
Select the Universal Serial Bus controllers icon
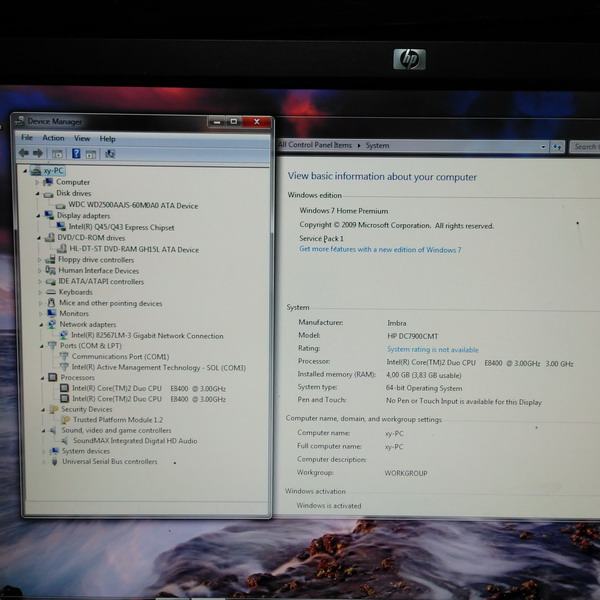pos(55,461)
